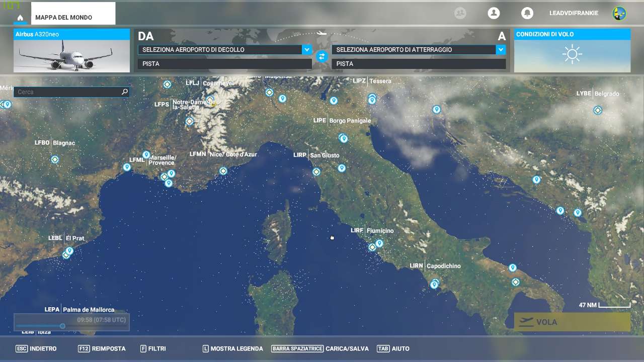Click INDIETRO to go back

click(36, 348)
